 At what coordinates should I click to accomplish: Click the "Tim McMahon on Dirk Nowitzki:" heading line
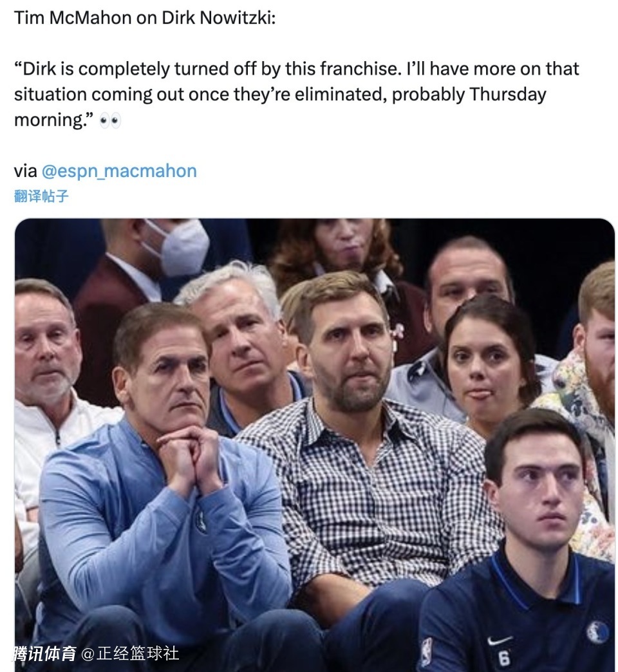tap(145, 18)
